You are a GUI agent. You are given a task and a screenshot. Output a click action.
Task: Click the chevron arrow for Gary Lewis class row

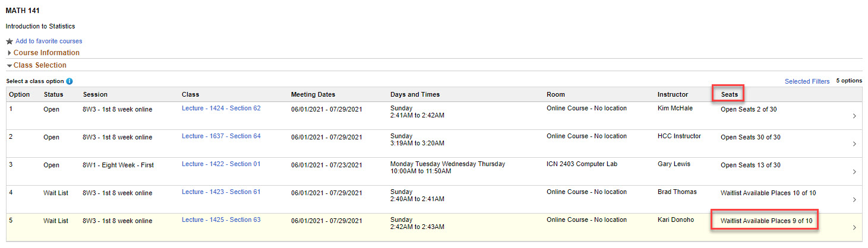tap(854, 172)
